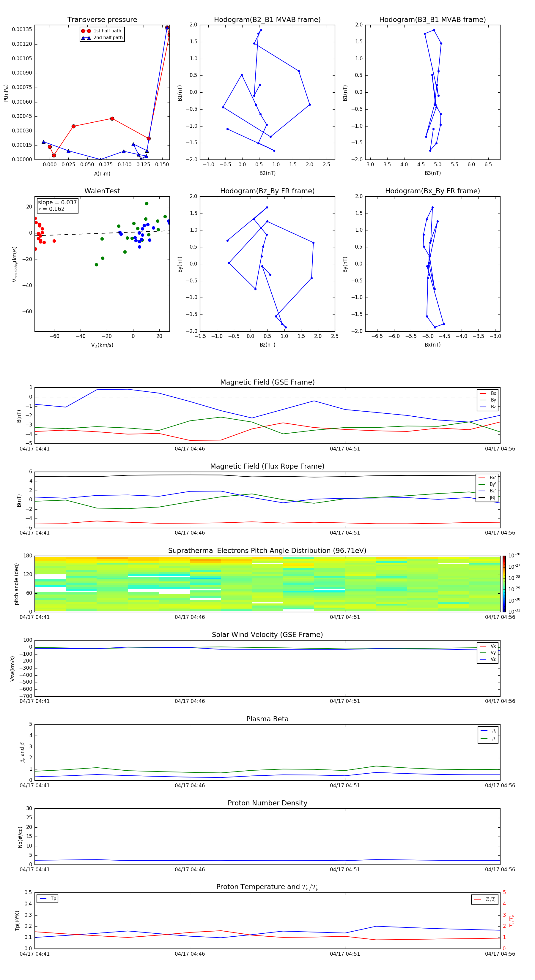The image size is (535, 980).
Task: Click the 'A(T·m)' x-axis label
Action: click(x=102, y=173)
